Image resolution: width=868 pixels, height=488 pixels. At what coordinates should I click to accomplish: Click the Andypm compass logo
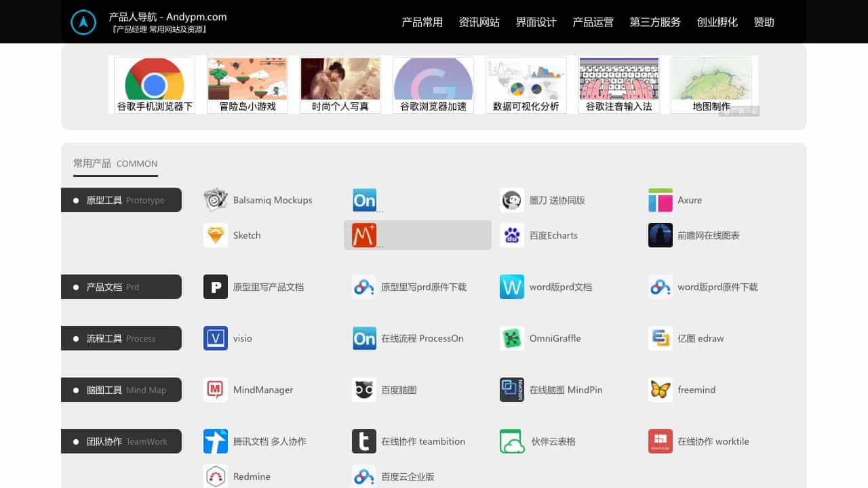point(83,22)
